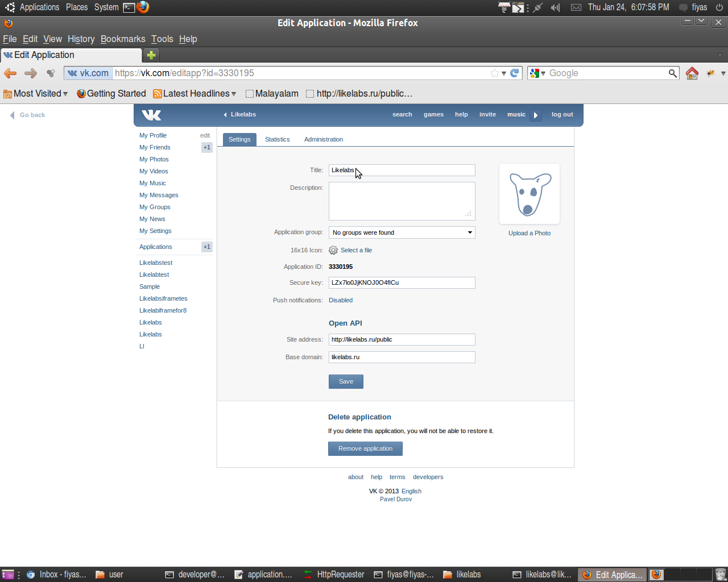Viewport: 728px width, 582px height.
Task: Click the reload page icon
Action: 515,73
